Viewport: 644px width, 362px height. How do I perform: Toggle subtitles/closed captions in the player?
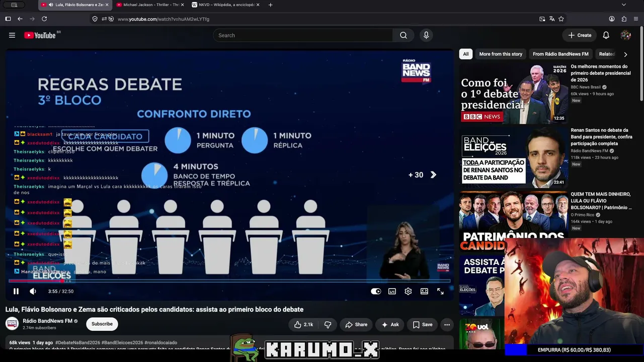tap(392, 291)
